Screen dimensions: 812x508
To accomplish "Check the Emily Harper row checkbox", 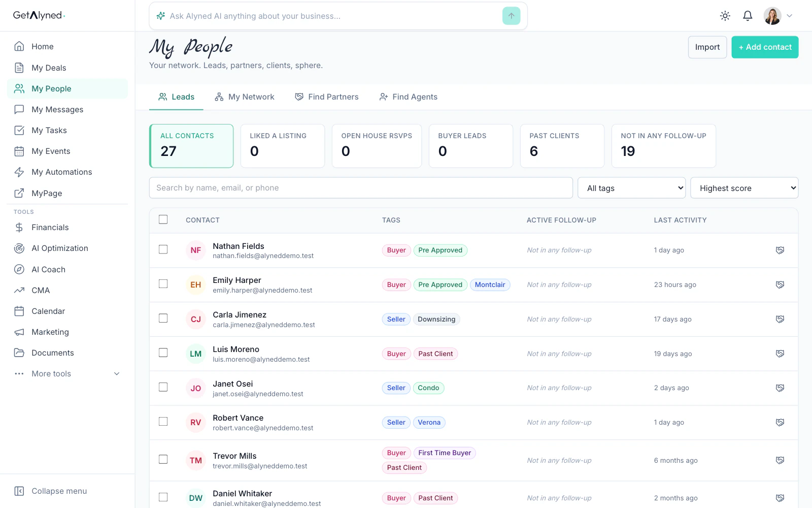I will pyautogui.click(x=163, y=284).
